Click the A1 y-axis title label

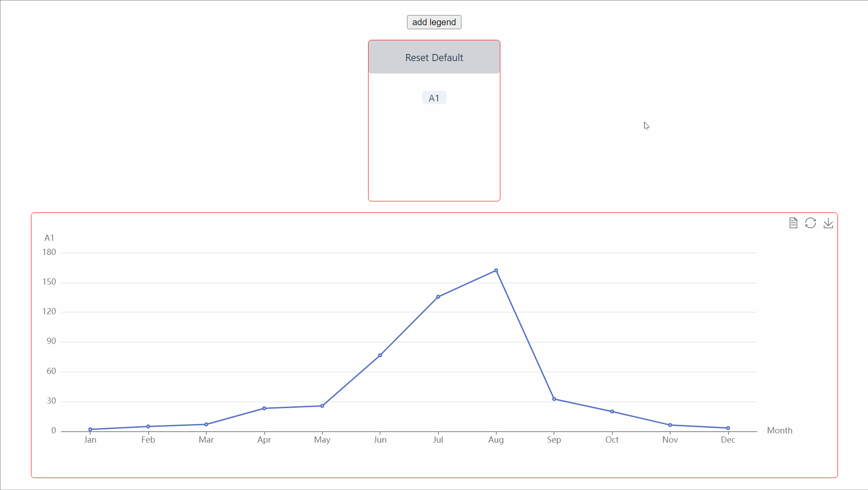click(49, 238)
